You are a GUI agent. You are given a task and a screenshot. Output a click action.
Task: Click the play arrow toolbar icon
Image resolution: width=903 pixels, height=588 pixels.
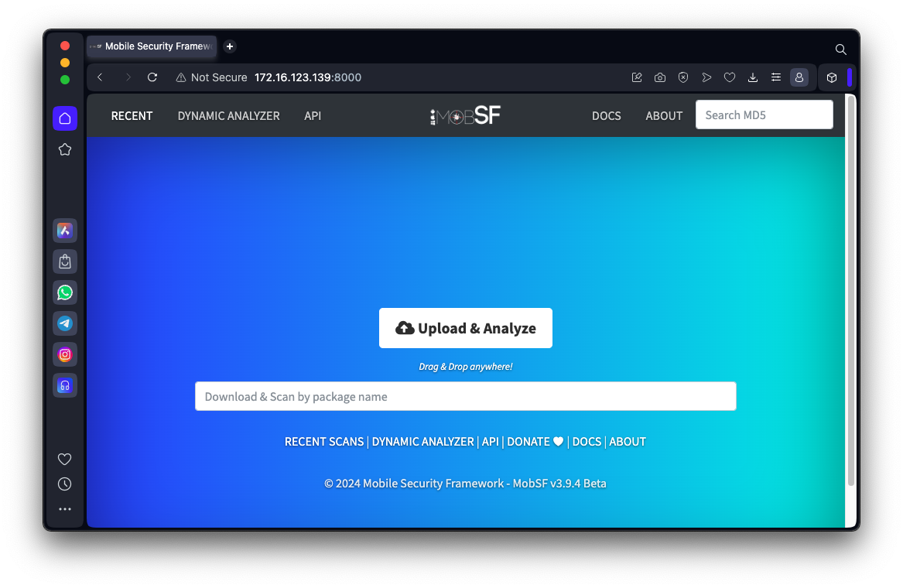(x=706, y=77)
